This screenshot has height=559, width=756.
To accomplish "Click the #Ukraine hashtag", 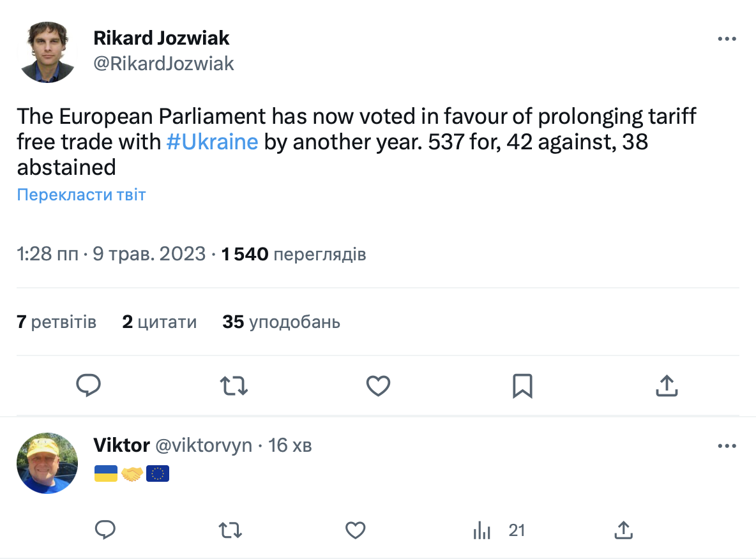I will pyautogui.click(x=212, y=141).
